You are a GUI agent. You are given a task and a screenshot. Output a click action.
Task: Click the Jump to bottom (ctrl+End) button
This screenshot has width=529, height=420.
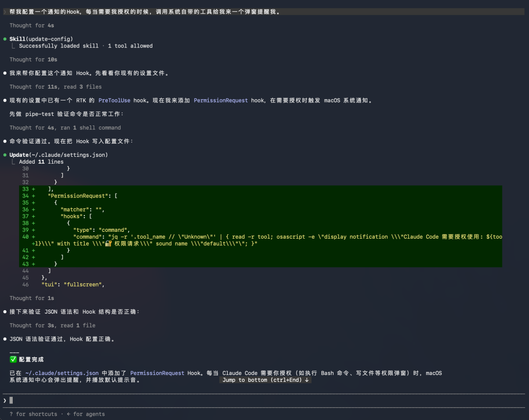265,380
